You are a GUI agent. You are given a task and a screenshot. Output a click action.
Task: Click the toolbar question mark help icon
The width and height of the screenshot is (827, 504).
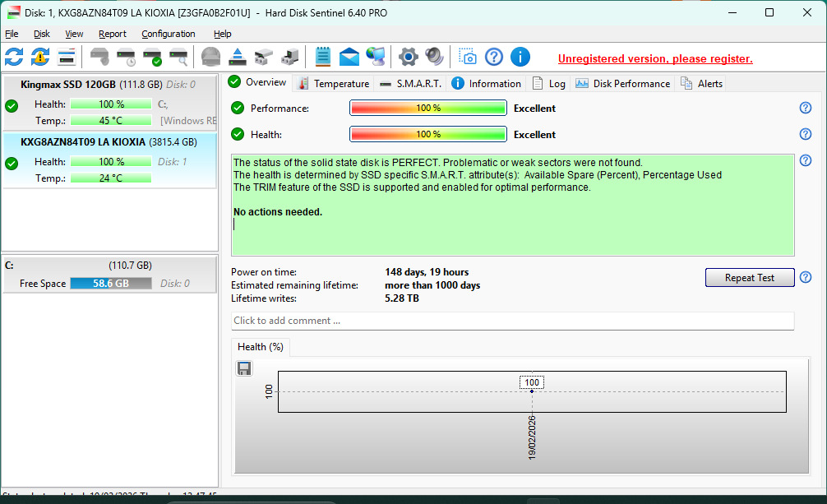click(x=494, y=57)
